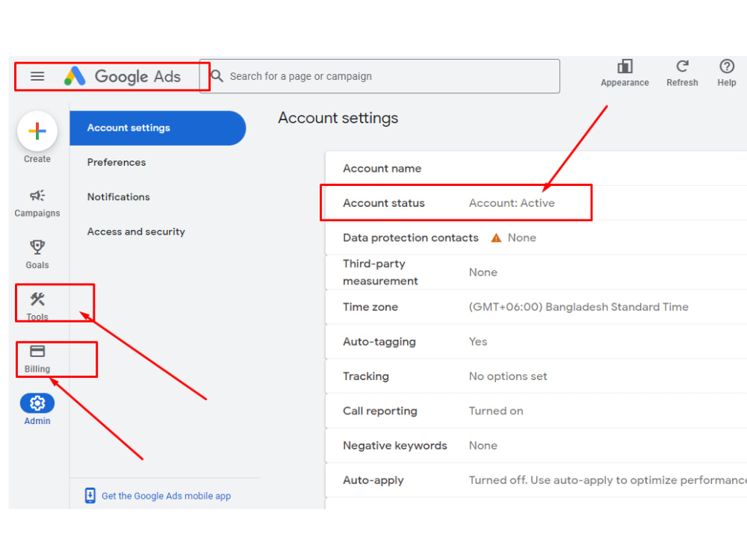
Task: Expand the Auto-apply row
Action: coord(536,480)
